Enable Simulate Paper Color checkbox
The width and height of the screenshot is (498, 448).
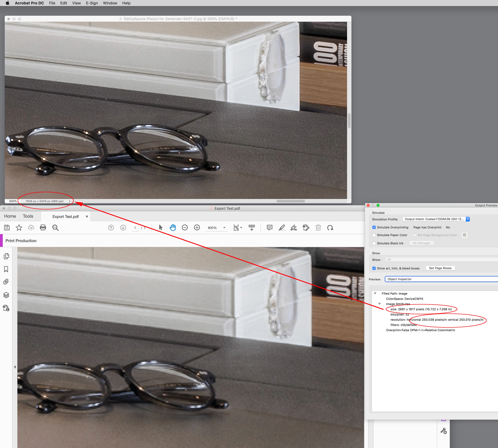(374, 235)
